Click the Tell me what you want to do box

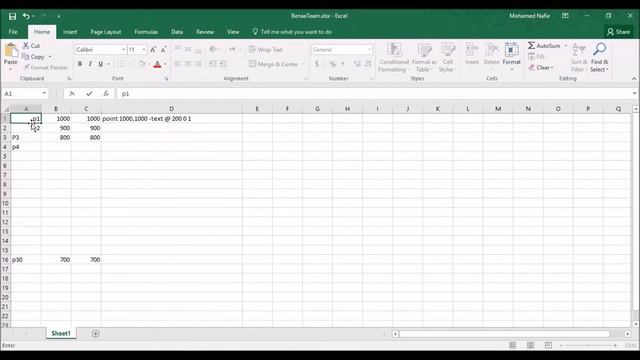click(292, 32)
